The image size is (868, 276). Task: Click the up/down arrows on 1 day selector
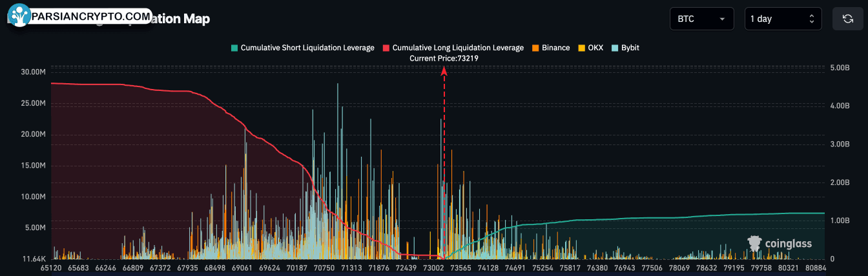coord(812,19)
